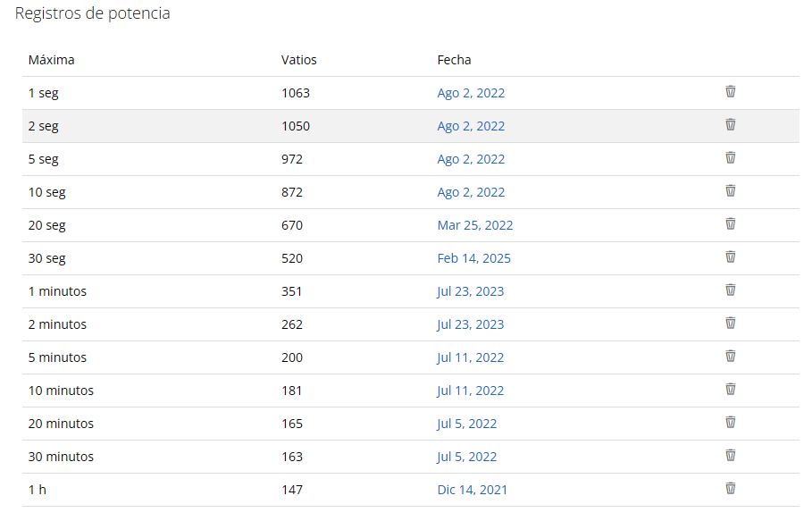Click Jul 11, 2022 link in 5 minutos row
Screen dimensions: 812x521
(470, 357)
